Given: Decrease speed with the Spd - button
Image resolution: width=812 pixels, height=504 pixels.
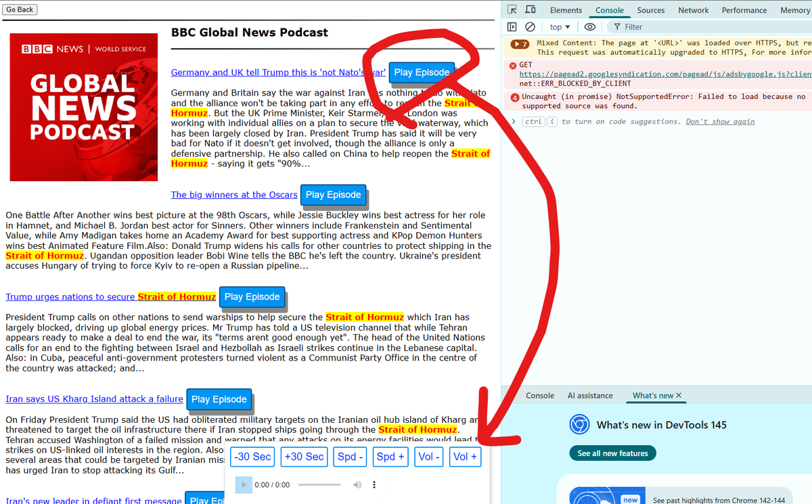Looking at the screenshot, I should click(x=351, y=457).
